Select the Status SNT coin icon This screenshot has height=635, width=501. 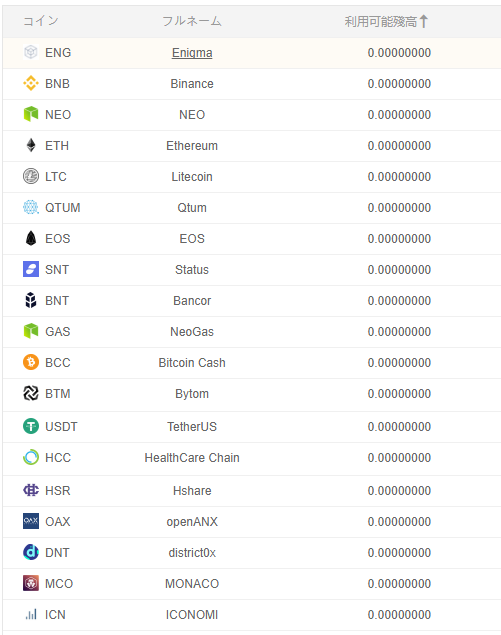[31, 269]
